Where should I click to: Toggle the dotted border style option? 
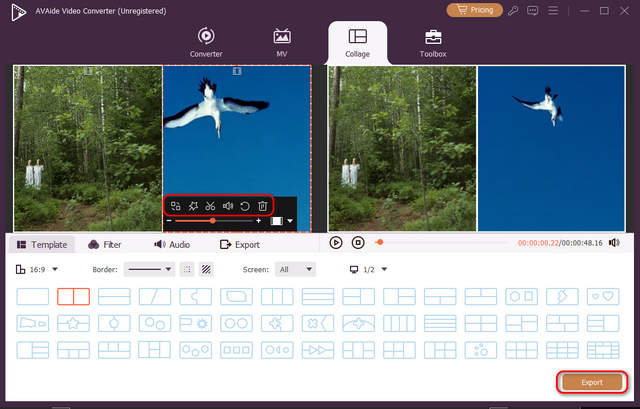187,269
